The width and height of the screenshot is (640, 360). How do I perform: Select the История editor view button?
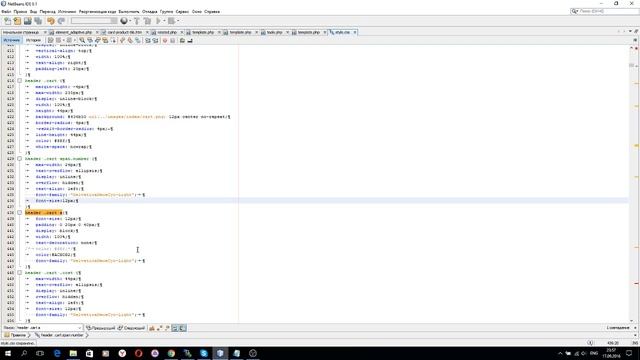click(x=33, y=40)
